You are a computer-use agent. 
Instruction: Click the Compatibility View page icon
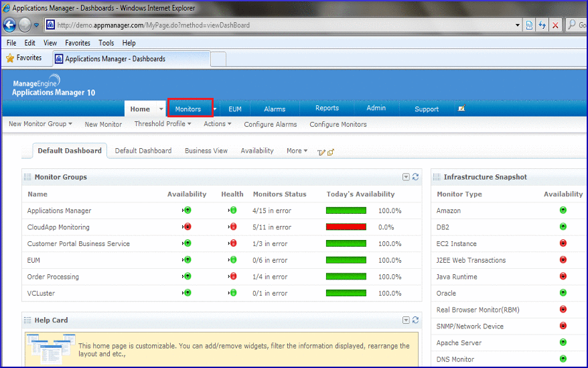click(x=529, y=25)
